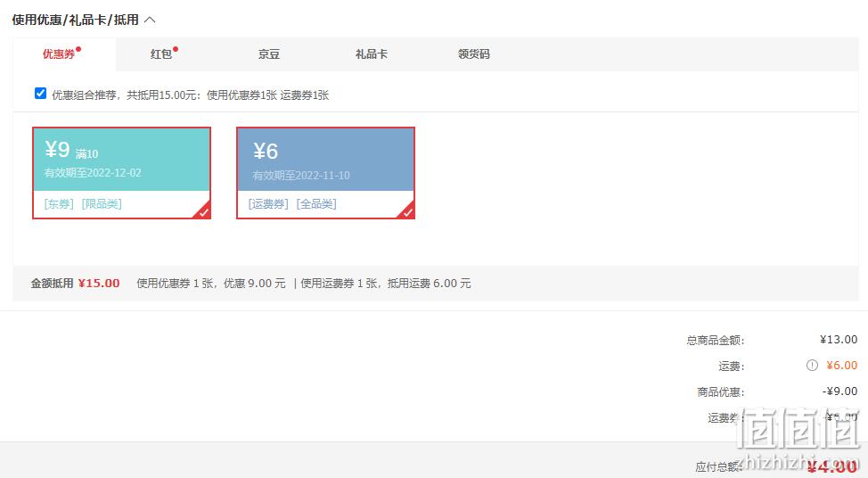Click the checkmark corner on ¥6 coupon
The height and width of the screenshot is (478, 868).
point(407,211)
